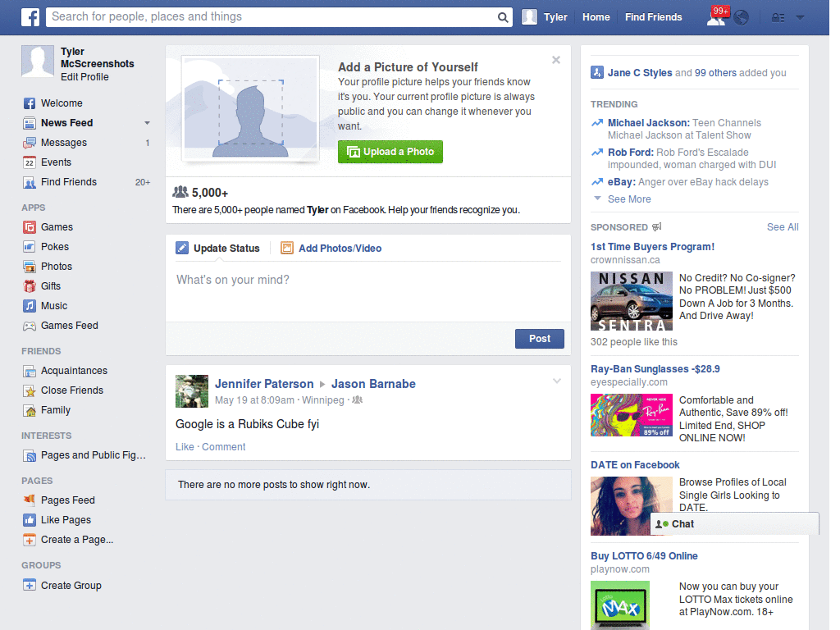
Task: Click the Create a Page plus icon
Action: [30, 540]
